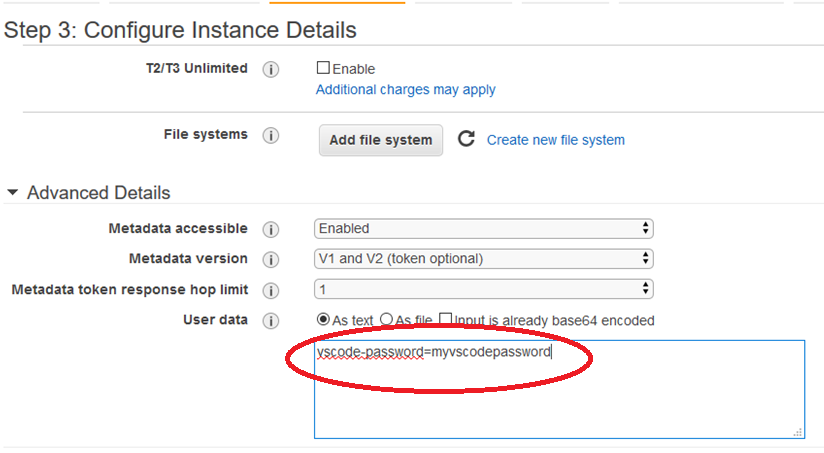Click info icon for token response hop limit

point(270,290)
